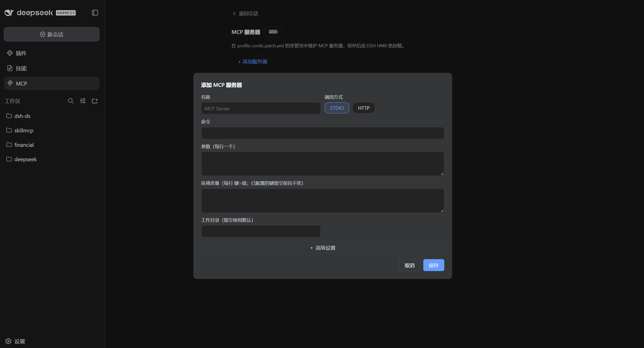Viewport: 644px width, 348px height.
Task: Open the deepseek workspace
Action: tap(52, 159)
